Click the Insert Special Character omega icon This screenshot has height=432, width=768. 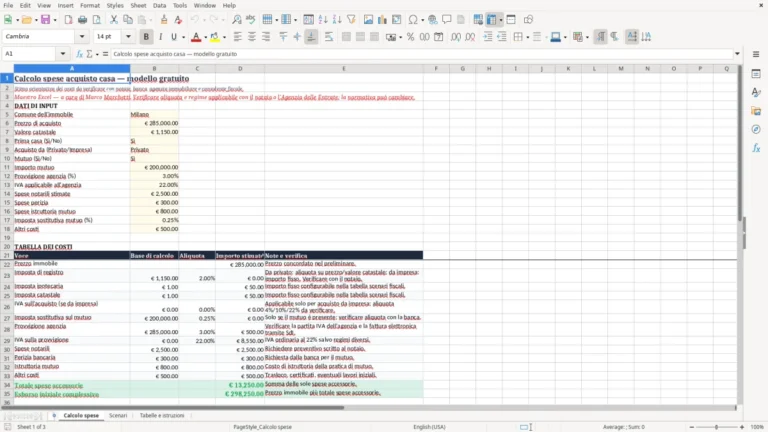(413, 20)
